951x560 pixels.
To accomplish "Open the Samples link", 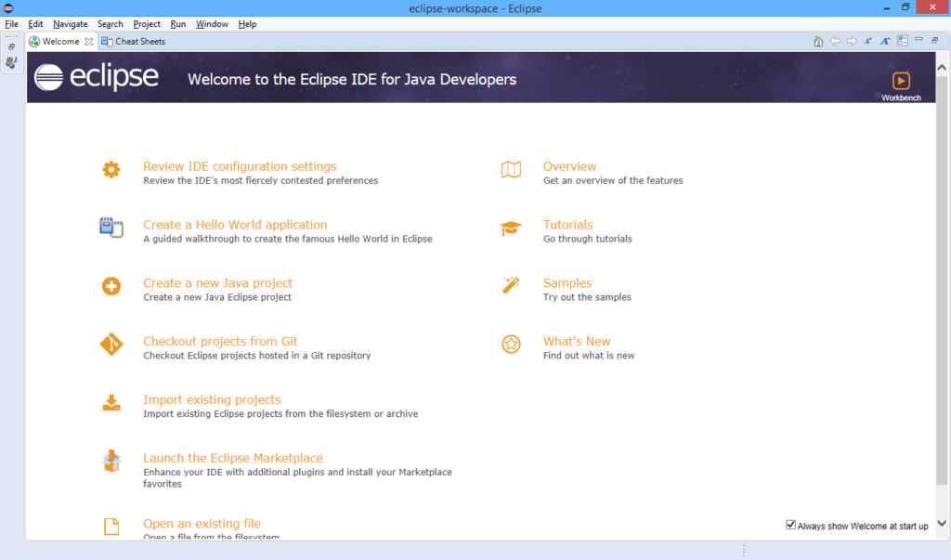I will (567, 282).
